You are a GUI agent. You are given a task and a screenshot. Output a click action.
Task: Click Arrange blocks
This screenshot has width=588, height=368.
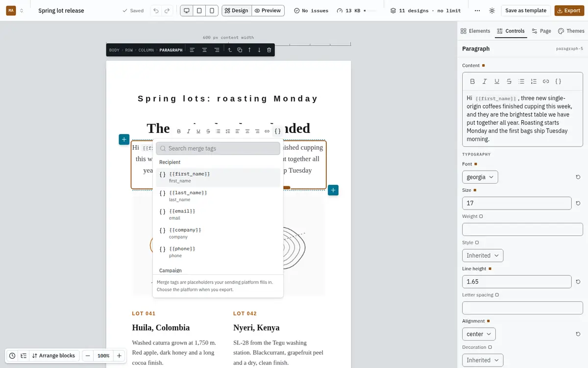tap(54, 356)
